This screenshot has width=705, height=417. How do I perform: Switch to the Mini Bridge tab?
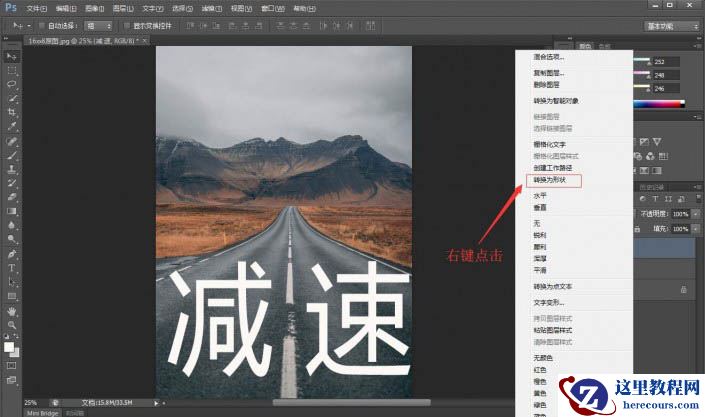[x=43, y=413]
